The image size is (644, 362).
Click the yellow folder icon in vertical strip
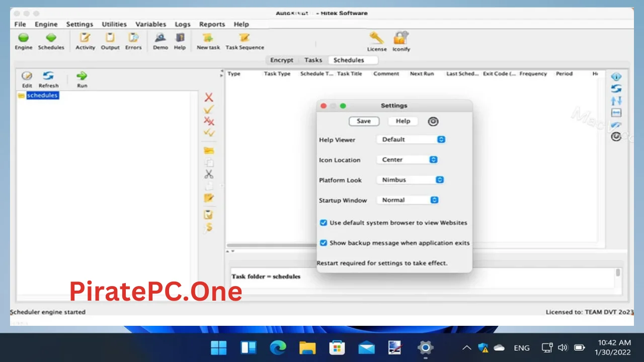pyautogui.click(x=209, y=150)
